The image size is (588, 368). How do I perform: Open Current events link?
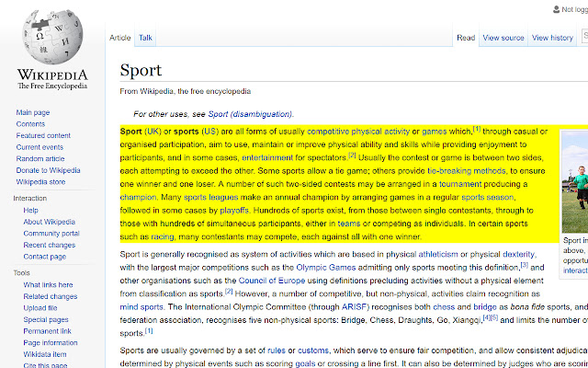tap(40, 147)
